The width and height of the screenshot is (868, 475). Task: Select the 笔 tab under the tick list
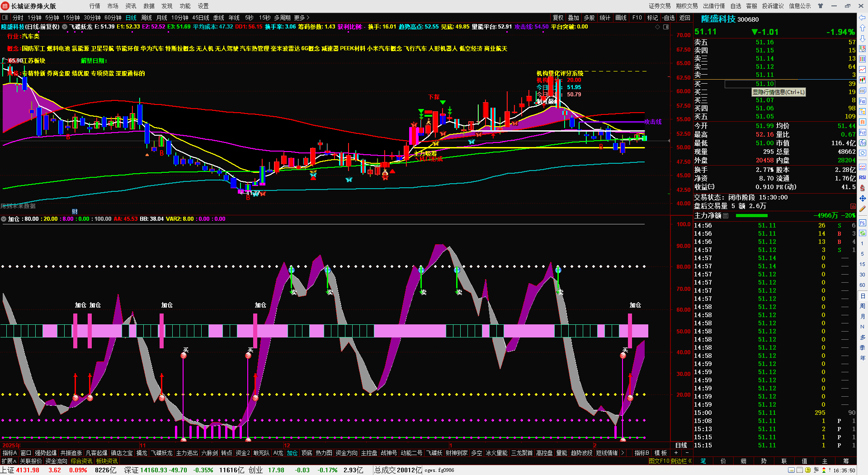[703, 461]
